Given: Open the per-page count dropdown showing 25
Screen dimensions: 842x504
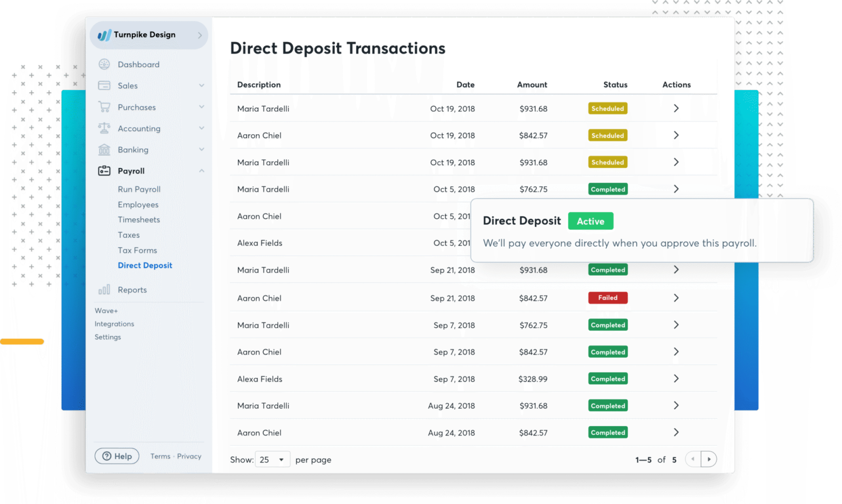Looking at the screenshot, I should pos(272,459).
